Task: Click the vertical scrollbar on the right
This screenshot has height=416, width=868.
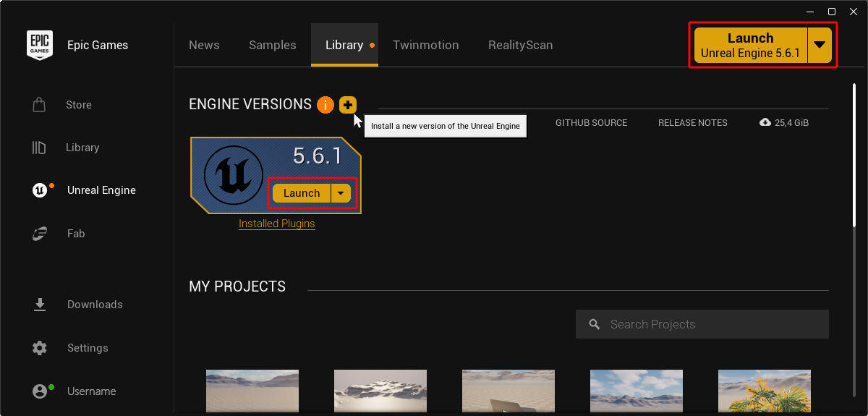Action: pyautogui.click(x=854, y=152)
